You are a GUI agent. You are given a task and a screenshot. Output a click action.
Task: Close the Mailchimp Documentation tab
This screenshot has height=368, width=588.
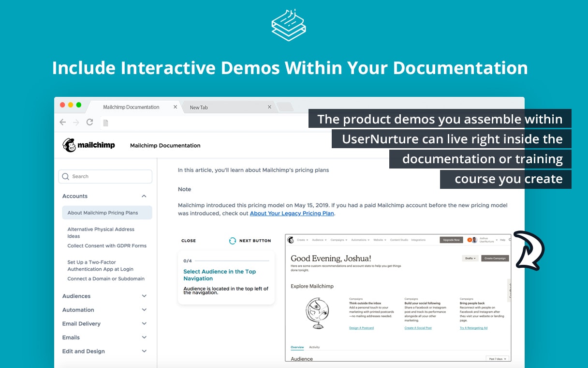[175, 107]
